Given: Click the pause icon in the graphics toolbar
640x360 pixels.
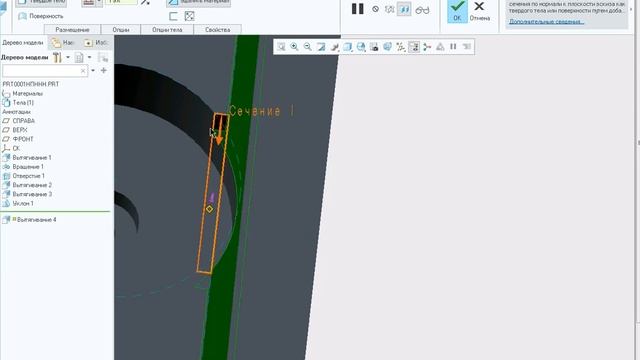Looking at the screenshot, I should pyautogui.click(x=453, y=47).
